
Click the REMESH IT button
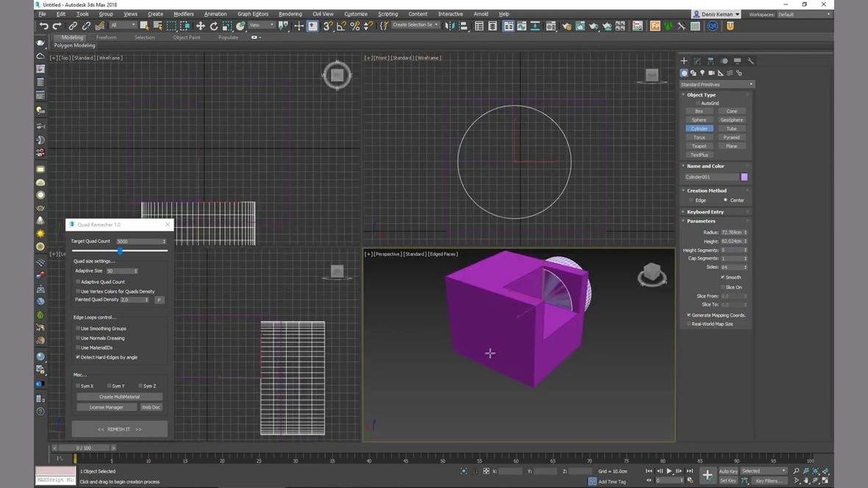(x=119, y=429)
